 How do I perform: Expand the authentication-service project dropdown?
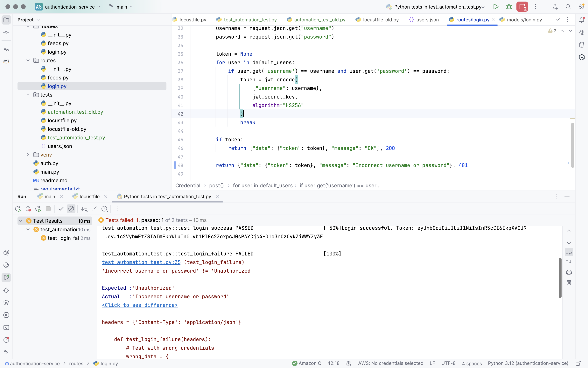tap(68, 7)
